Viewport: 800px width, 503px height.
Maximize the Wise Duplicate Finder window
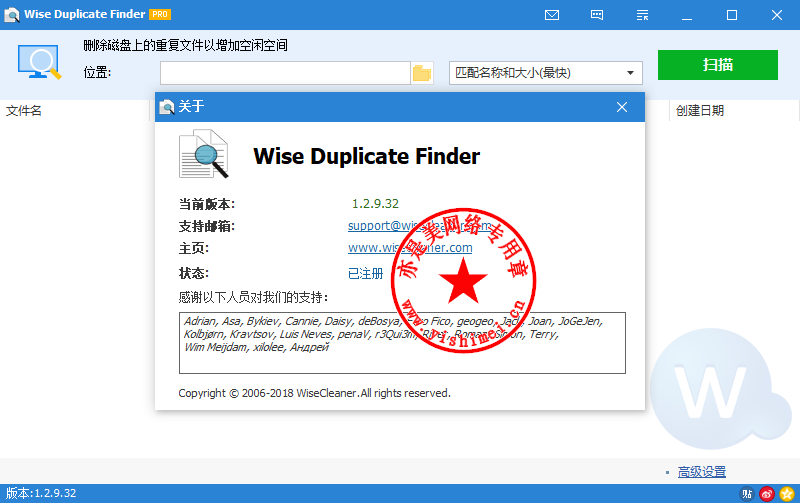point(732,15)
